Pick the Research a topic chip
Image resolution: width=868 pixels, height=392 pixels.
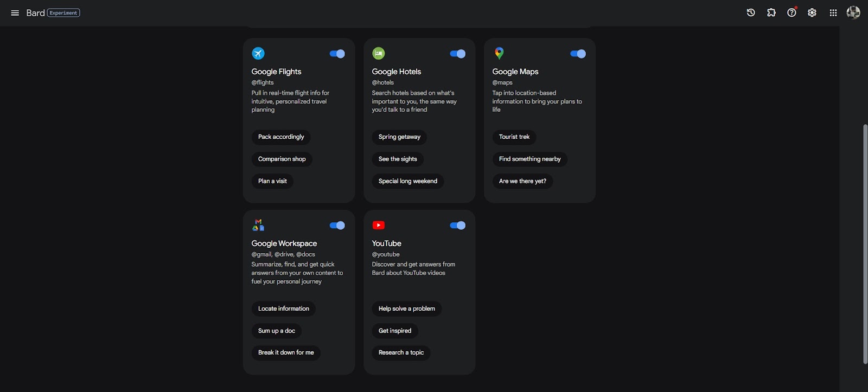click(x=401, y=353)
